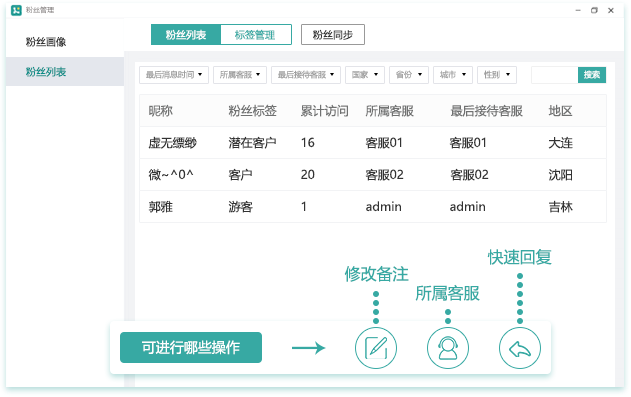This screenshot has height=397, width=631.
Task: Click the 潜在客户 tag cell
Action: point(252,143)
